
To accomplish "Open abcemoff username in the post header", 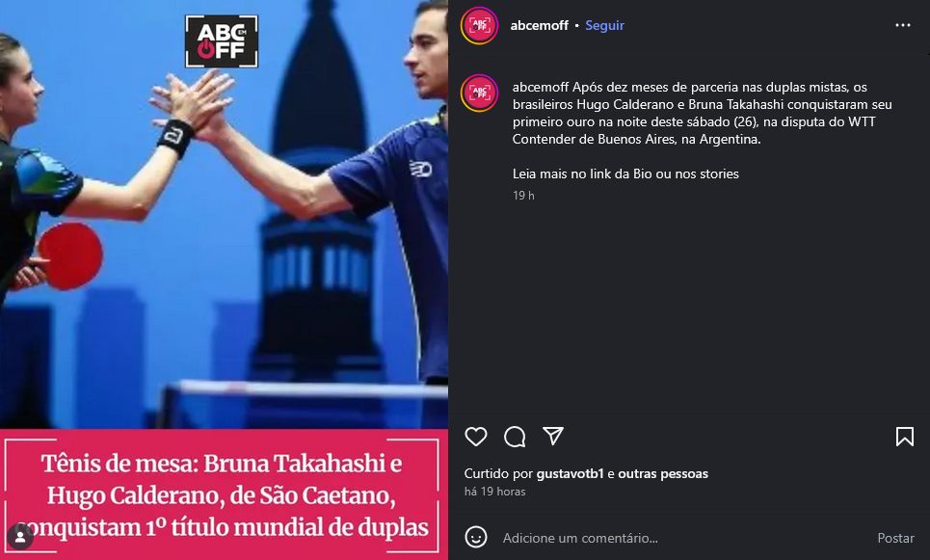I will 539,25.
